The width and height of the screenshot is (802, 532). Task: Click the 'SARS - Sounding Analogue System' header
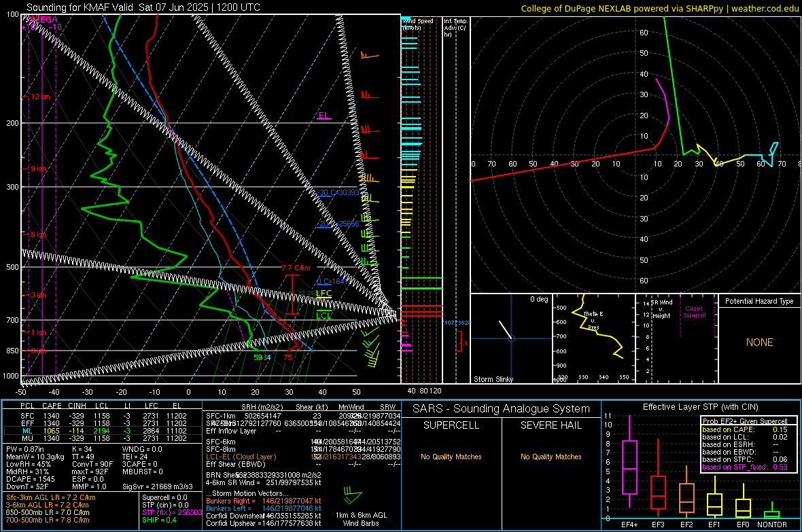(501, 408)
